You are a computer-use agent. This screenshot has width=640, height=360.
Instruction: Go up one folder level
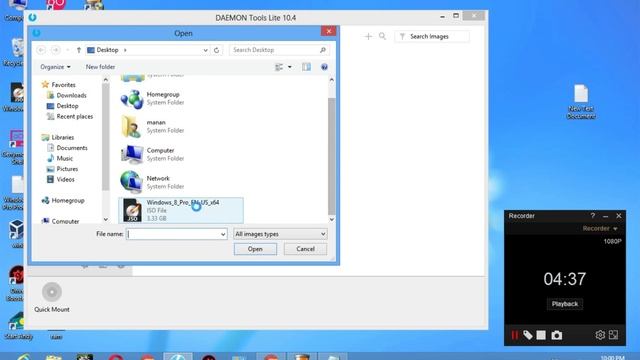[x=79, y=50]
